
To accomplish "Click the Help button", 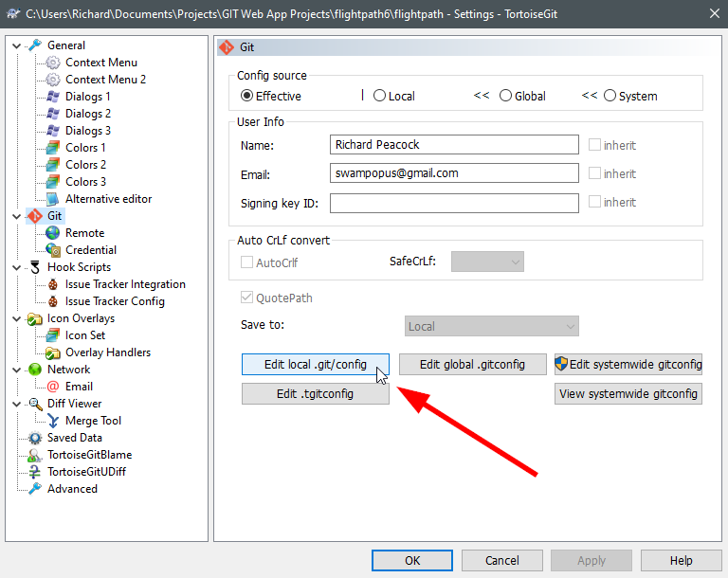I will 682,560.
